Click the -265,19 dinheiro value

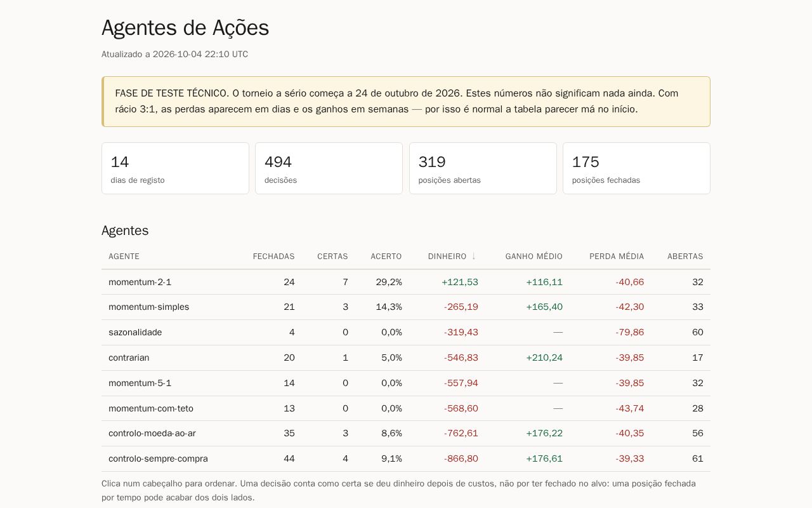click(461, 307)
